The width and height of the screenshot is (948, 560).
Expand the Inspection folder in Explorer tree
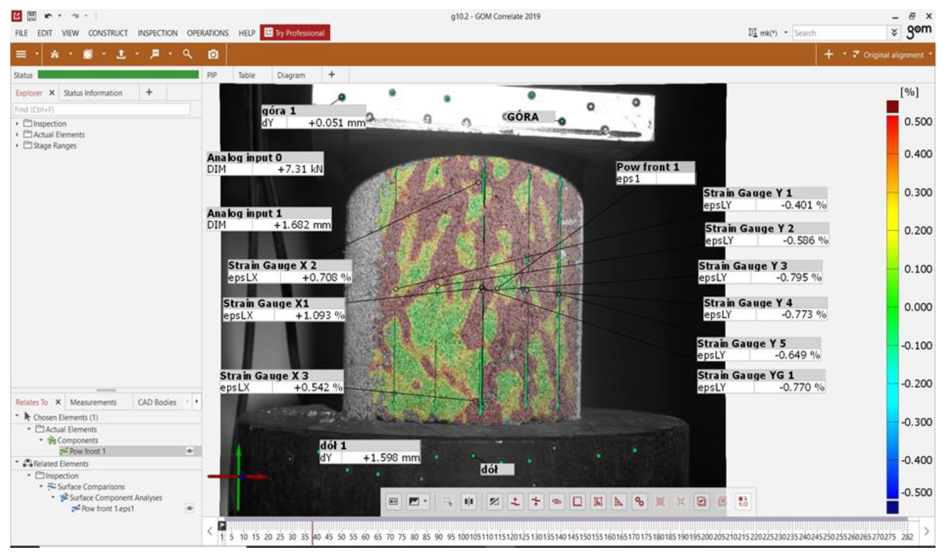17,124
